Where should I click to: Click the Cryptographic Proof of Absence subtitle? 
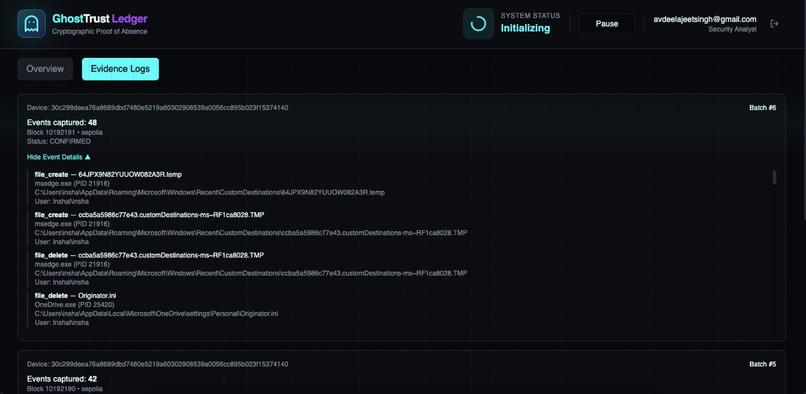100,31
